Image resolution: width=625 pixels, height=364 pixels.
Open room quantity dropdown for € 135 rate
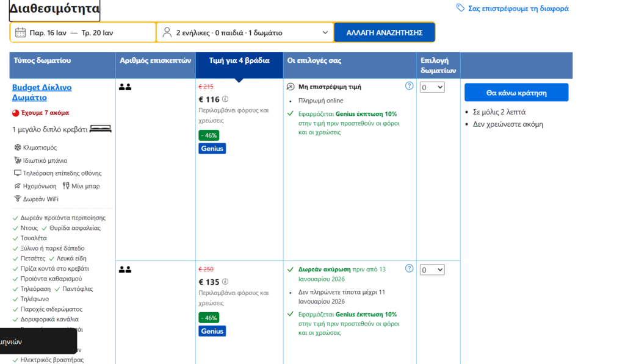pos(432,269)
